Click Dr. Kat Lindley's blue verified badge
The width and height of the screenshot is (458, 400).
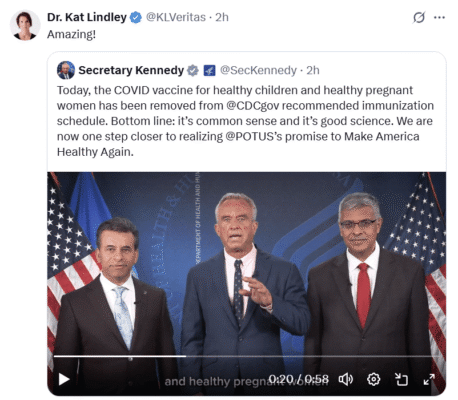point(136,17)
